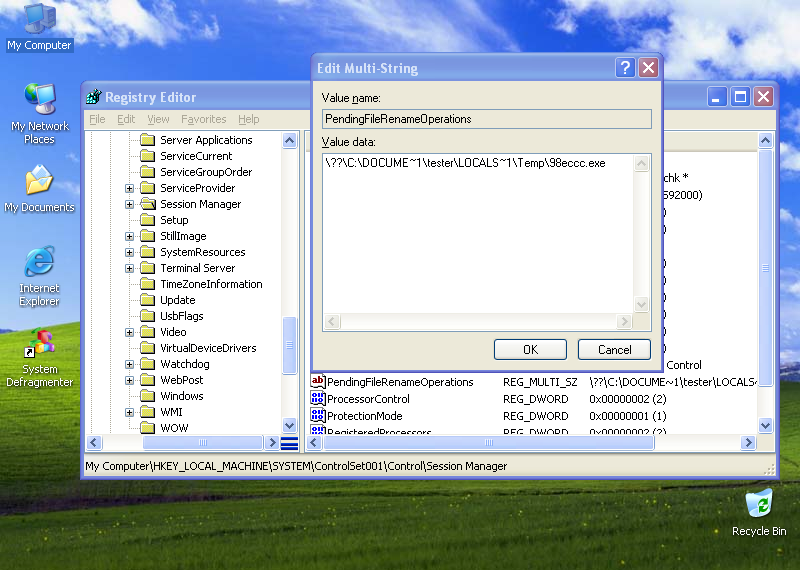This screenshot has height=570, width=800.
Task: Expand the StillImage tree node
Action: pyautogui.click(x=130, y=236)
